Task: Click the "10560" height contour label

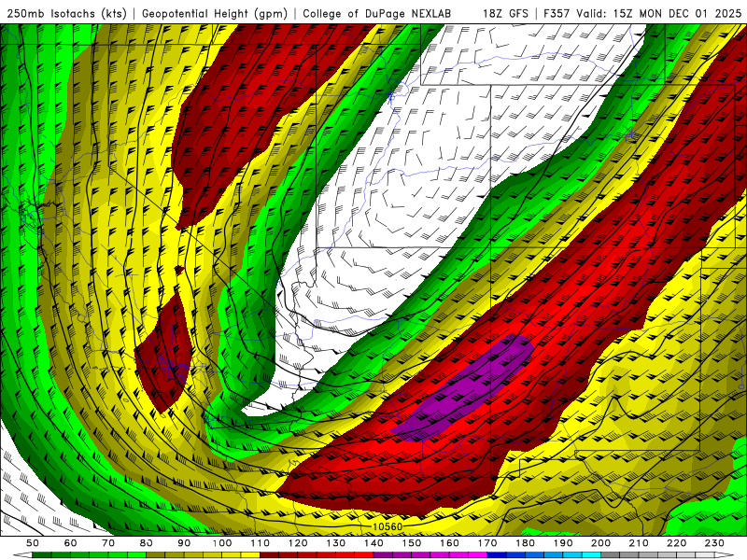Action: 388,526
